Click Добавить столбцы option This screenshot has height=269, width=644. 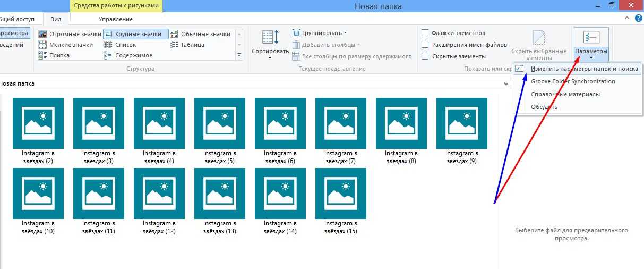(x=327, y=45)
